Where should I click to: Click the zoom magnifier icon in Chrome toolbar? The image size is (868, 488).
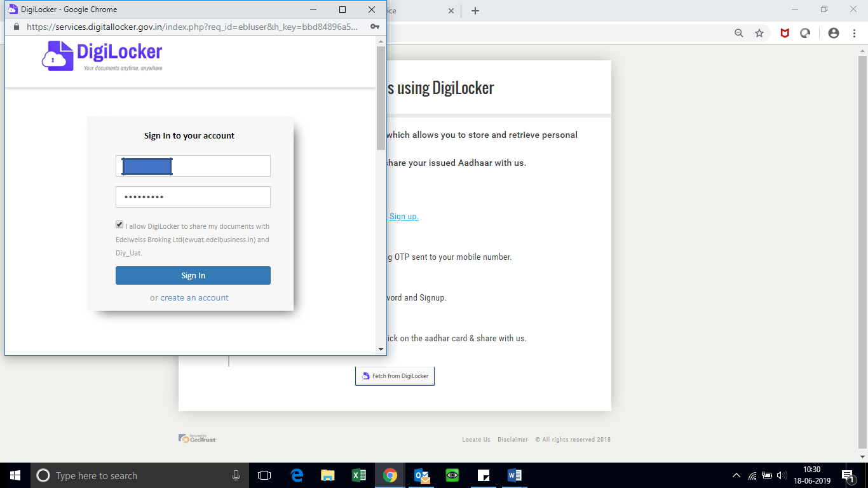point(739,33)
